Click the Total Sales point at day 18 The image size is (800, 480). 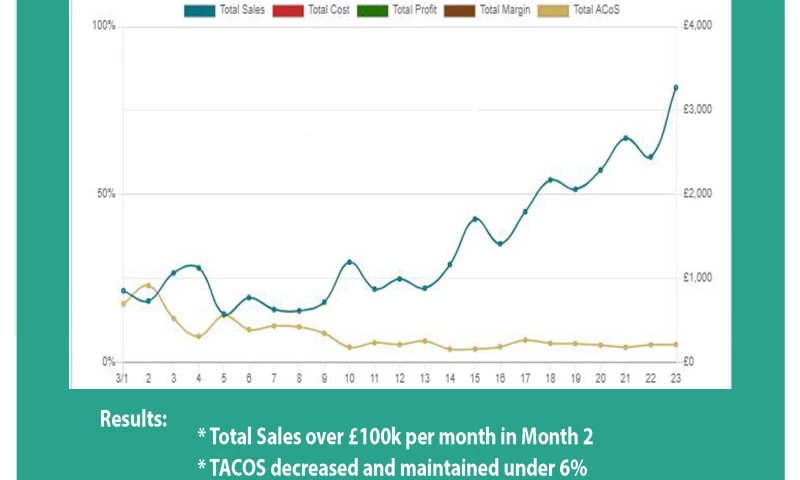pos(550,180)
